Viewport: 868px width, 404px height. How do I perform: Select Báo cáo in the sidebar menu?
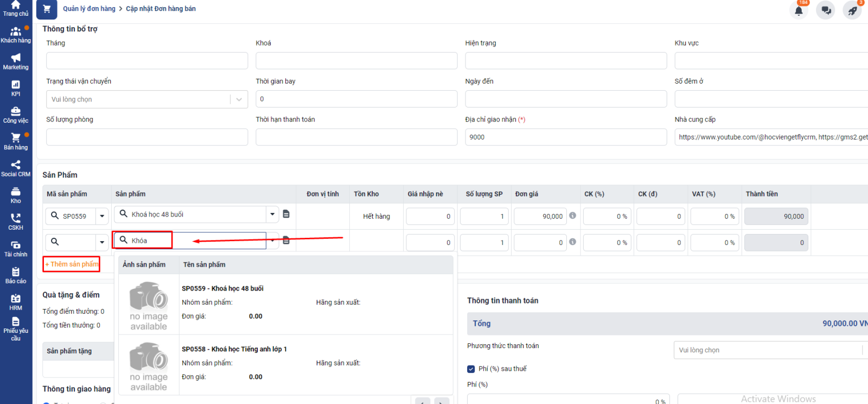tap(16, 275)
